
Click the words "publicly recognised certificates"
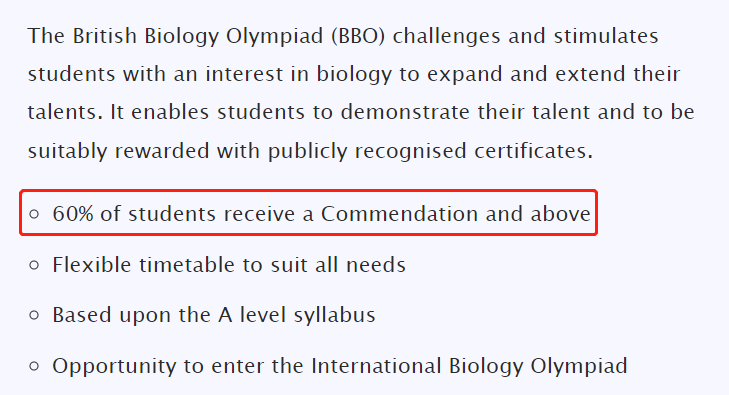point(430,151)
